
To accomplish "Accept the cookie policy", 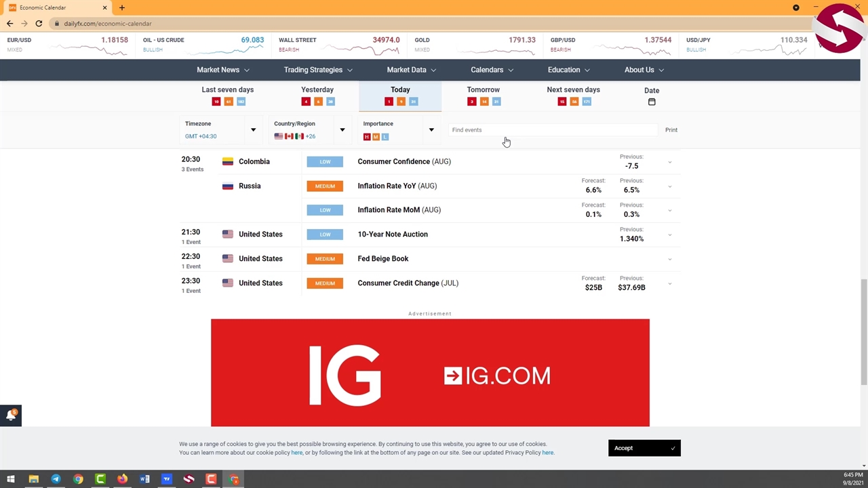I will click(x=644, y=448).
